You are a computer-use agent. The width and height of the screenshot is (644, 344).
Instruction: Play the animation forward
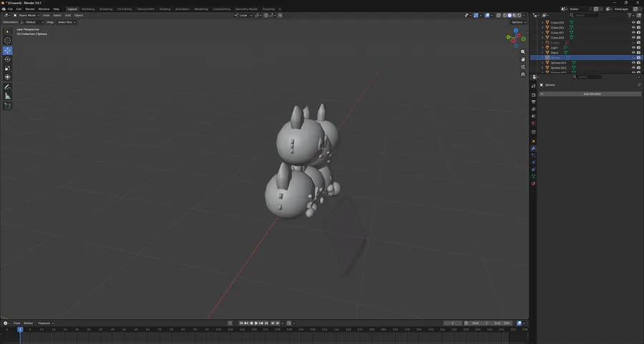click(x=256, y=323)
